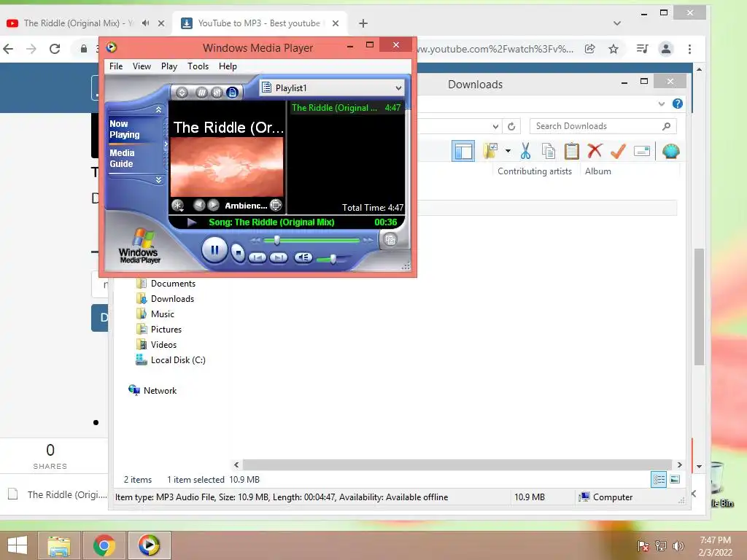This screenshot has height=560, width=747.
Task: Click the rewind arrows beside the seek bar
Action: [256, 241]
